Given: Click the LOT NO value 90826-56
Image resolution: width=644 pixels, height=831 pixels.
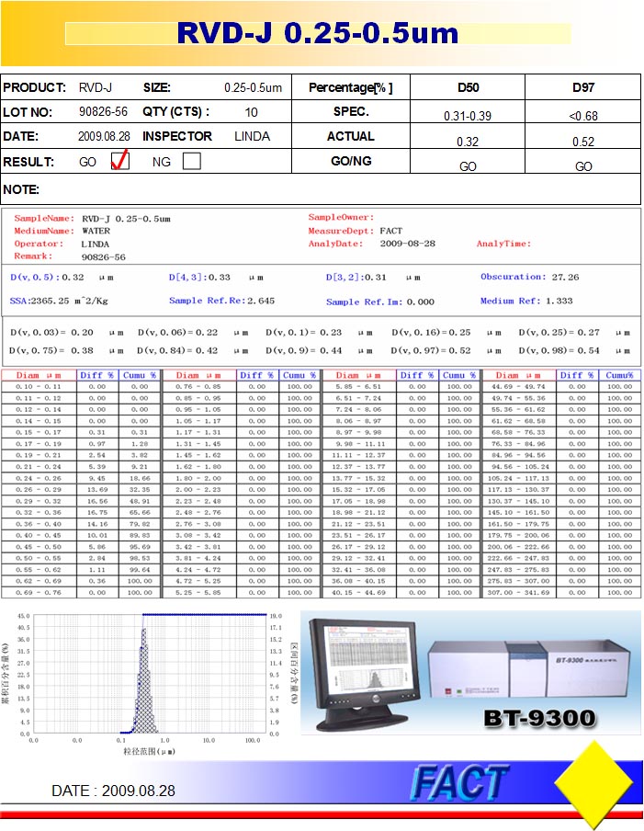Looking at the screenshot, I should coord(103,112).
